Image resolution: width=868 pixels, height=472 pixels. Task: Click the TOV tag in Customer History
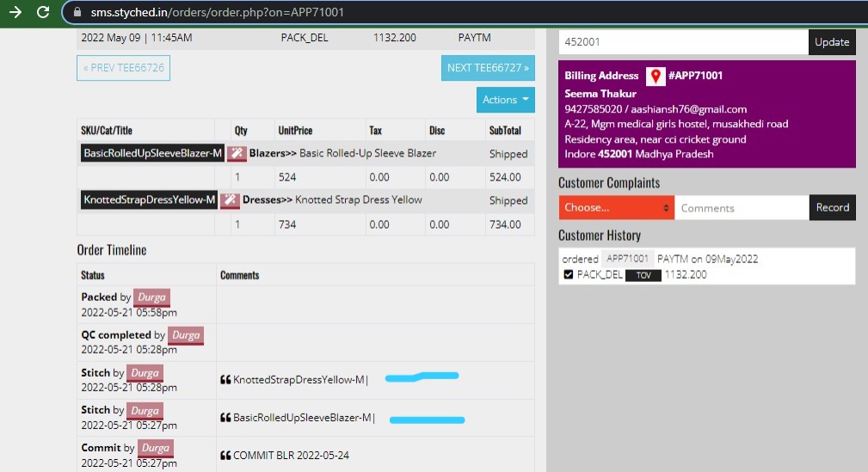point(643,276)
